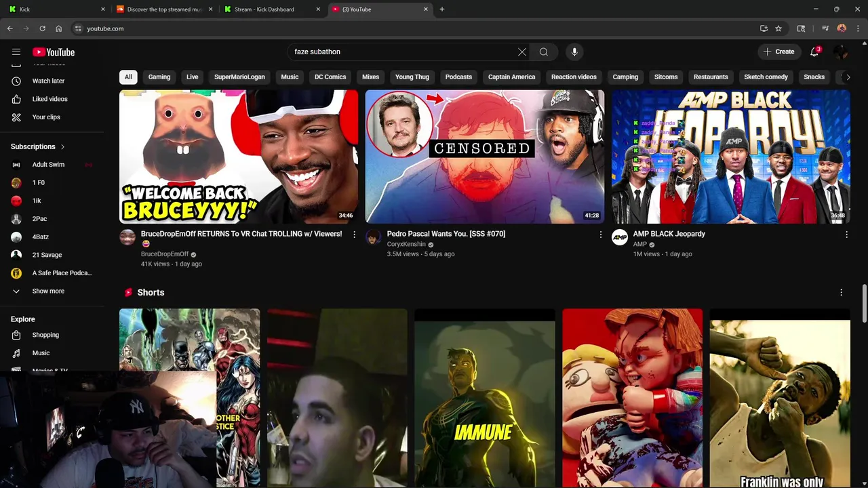Screen dimensions: 868x488
Task: Open Music under Explore
Action: click(x=41, y=352)
